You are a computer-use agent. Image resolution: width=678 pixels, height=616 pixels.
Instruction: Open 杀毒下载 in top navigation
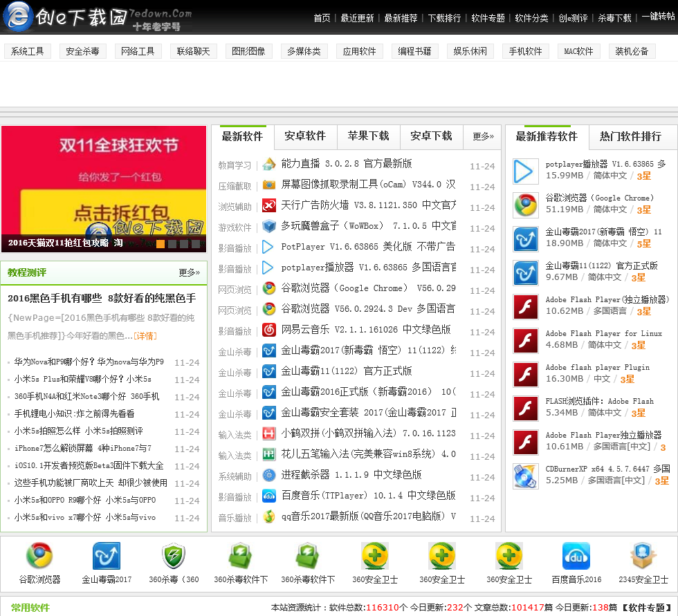pos(614,18)
